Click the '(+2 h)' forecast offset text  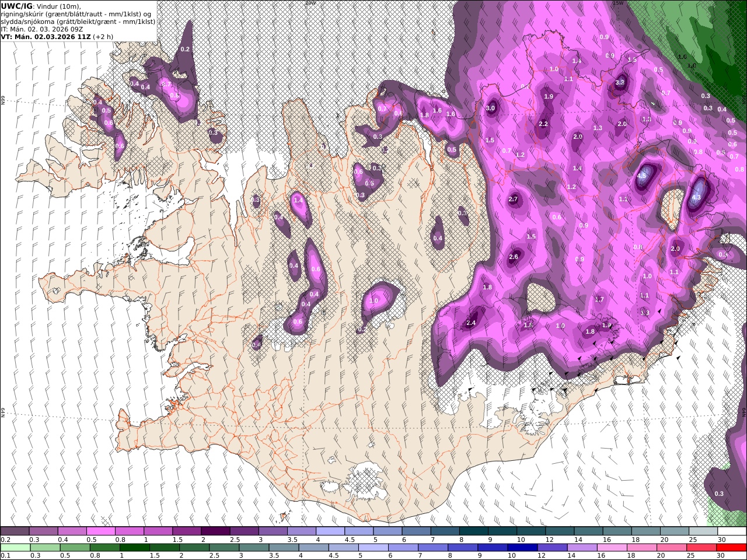coord(103,37)
